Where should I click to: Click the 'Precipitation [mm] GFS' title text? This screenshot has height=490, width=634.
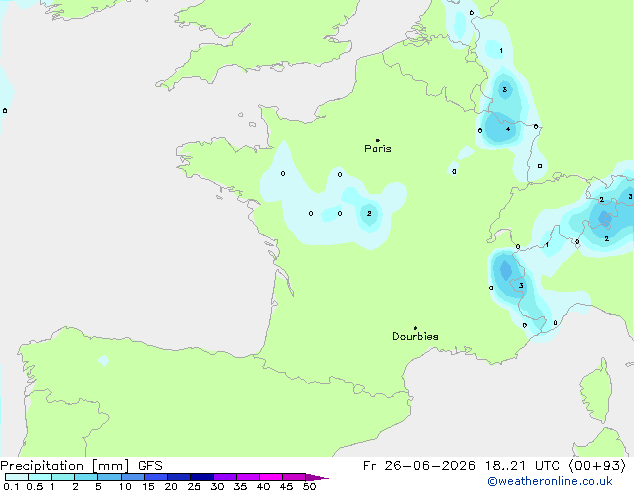click(x=81, y=466)
